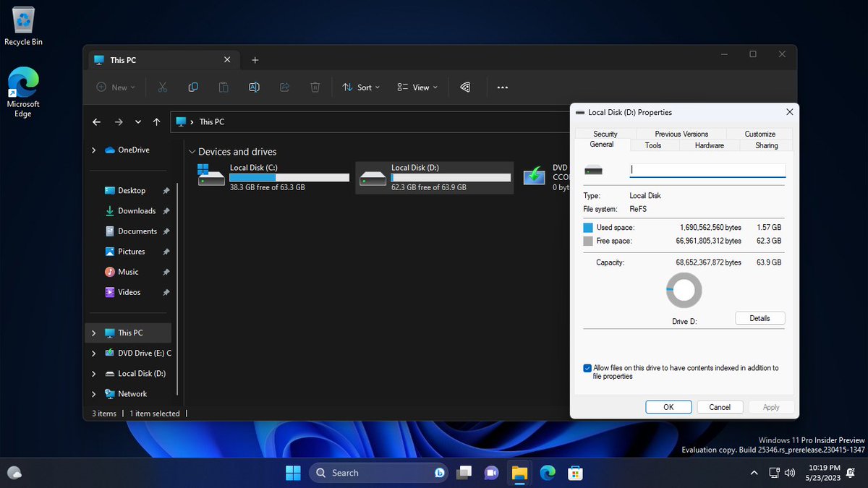Open File Explorer from taskbar
Viewport: 868px width, 488px height.
click(x=519, y=473)
